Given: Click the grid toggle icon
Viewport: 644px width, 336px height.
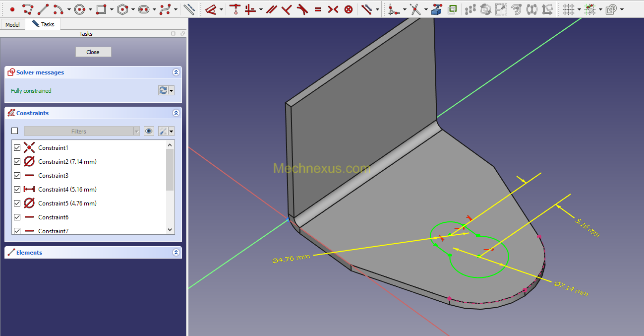Looking at the screenshot, I should 569,9.
